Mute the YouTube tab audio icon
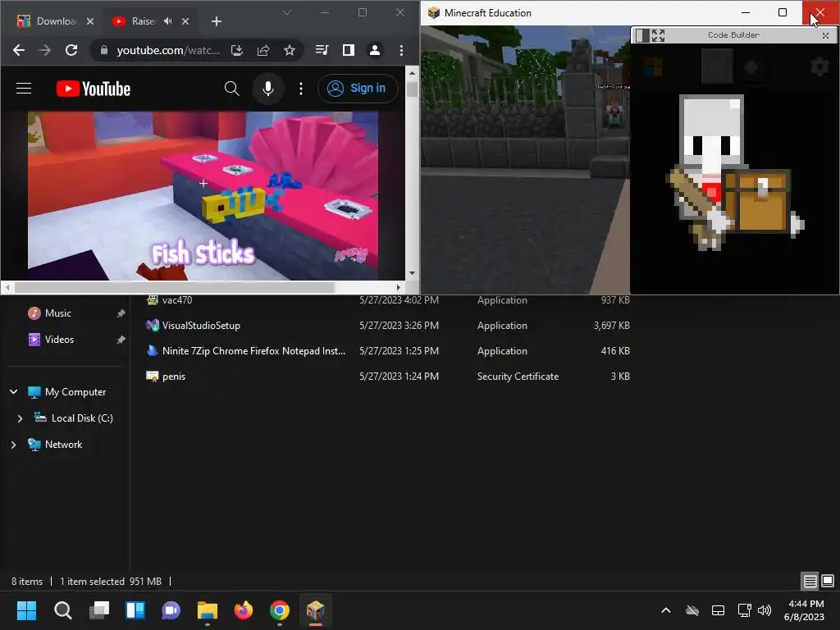This screenshot has height=630, width=840. click(x=168, y=21)
